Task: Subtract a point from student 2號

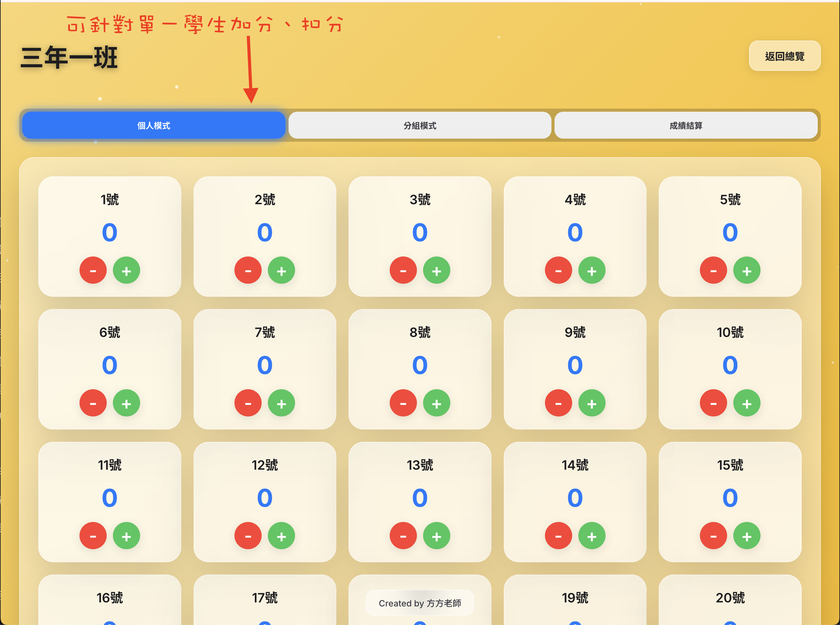Action: 248,270
